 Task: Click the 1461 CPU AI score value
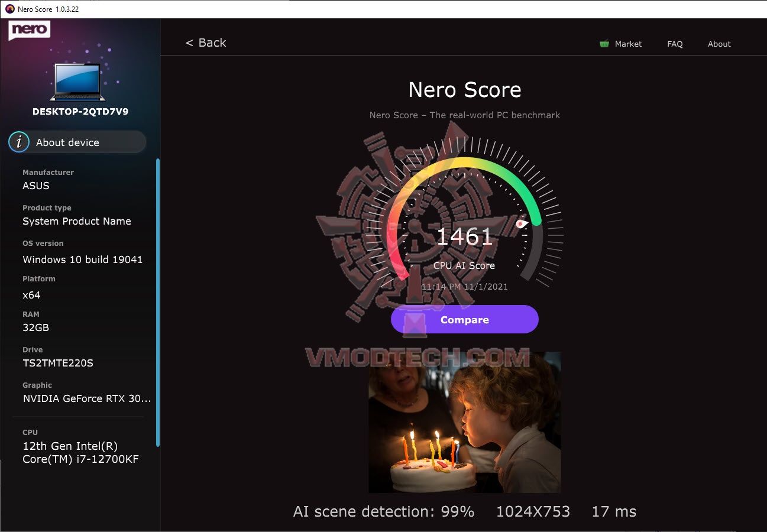point(464,236)
